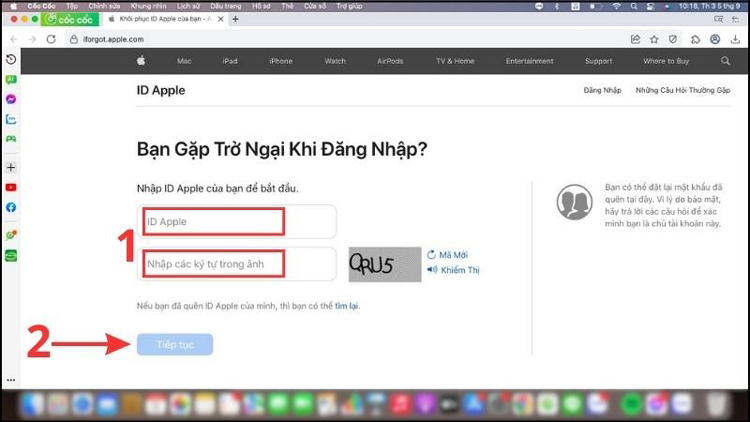The height and width of the screenshot is (422, 750).
Task: Open the green AI chat sidebar icon
Action: (11, 79)
